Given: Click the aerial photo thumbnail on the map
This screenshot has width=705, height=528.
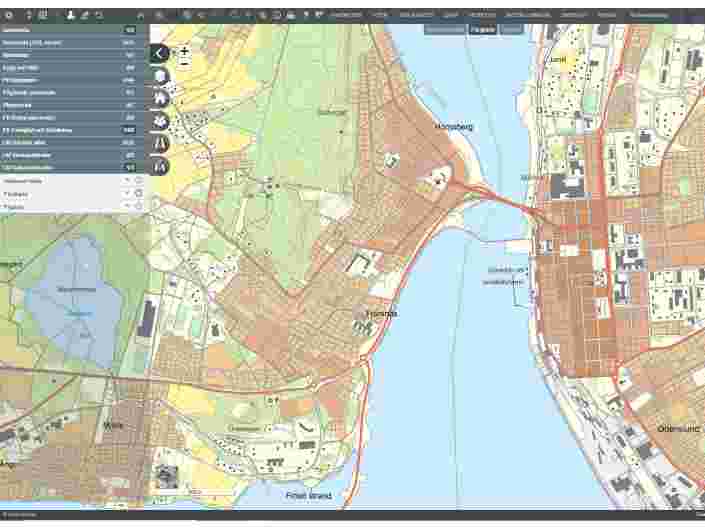Looking at the screenshot, I should [165, 476].
